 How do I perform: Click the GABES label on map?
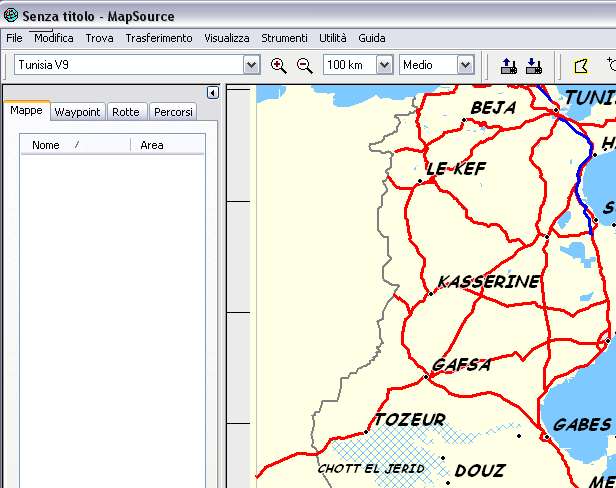[x=582, y=425]
